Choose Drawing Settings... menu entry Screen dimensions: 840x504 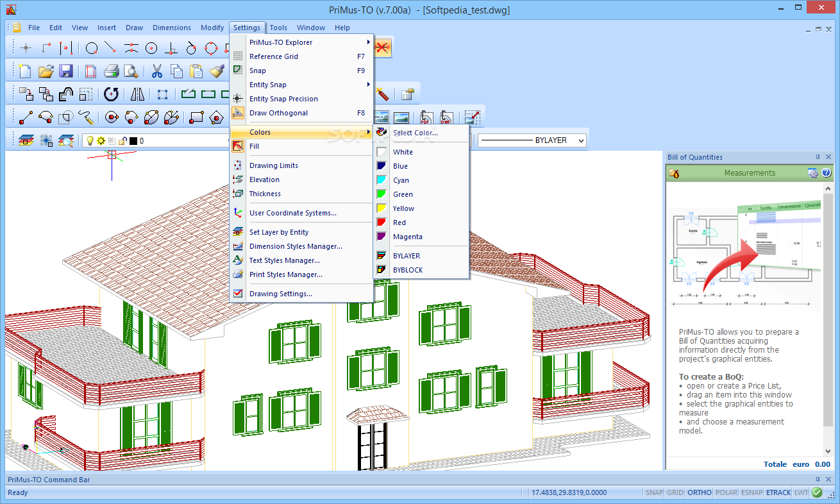301,294
